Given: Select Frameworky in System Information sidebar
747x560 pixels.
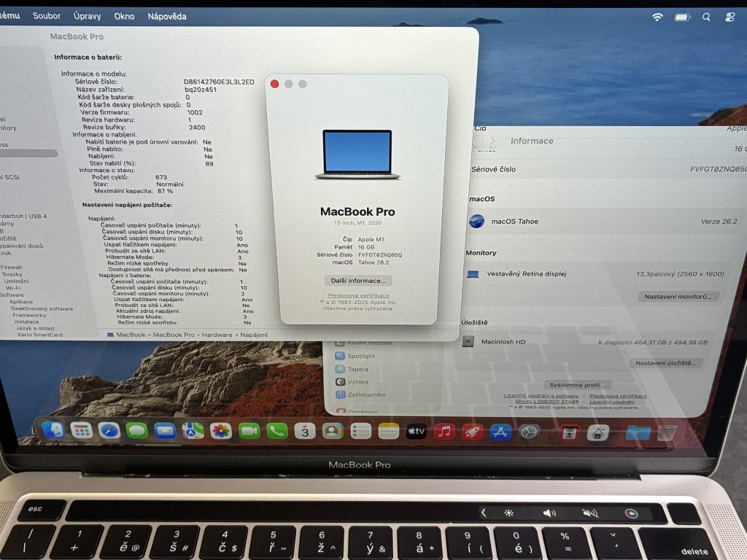Looking at the screenshot, I should [x=29, y=315].
